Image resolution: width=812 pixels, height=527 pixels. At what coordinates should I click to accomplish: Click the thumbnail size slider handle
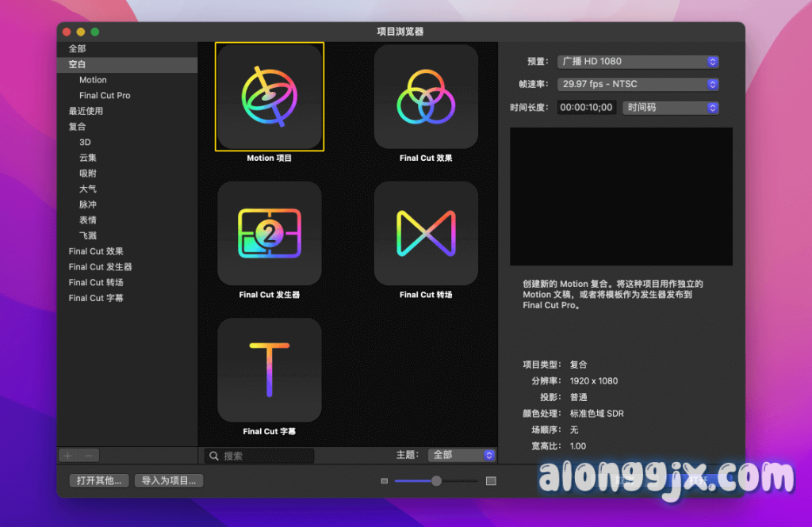point(436,481)
